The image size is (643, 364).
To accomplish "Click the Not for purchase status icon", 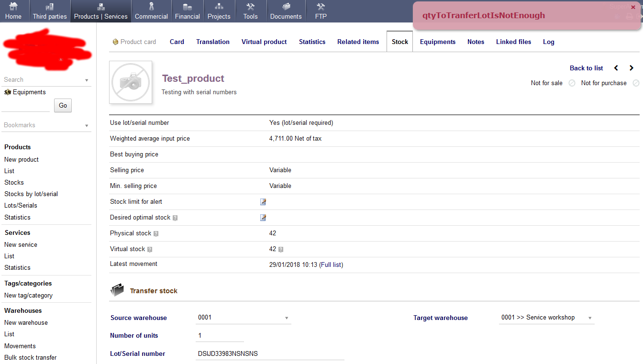I will click(x=636, y=83).
